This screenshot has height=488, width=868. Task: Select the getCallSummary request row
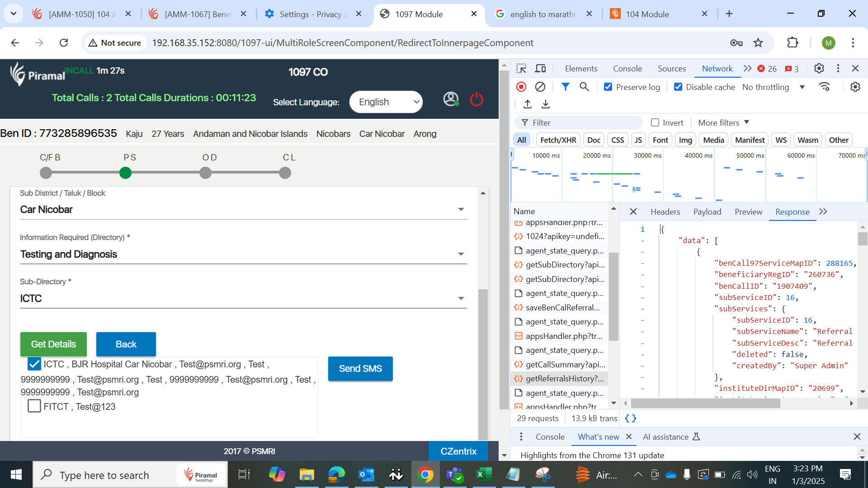559,364
